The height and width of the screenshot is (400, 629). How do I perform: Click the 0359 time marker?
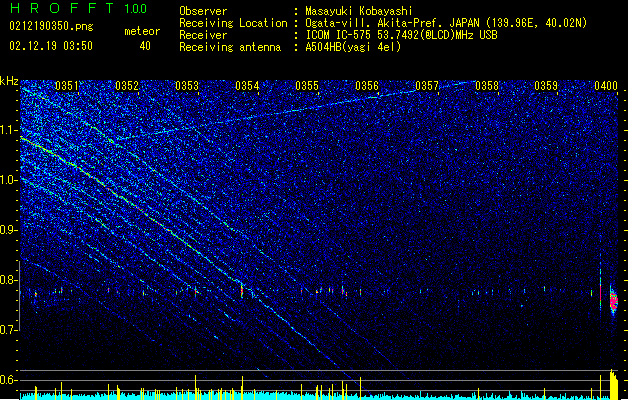[546, 86]
